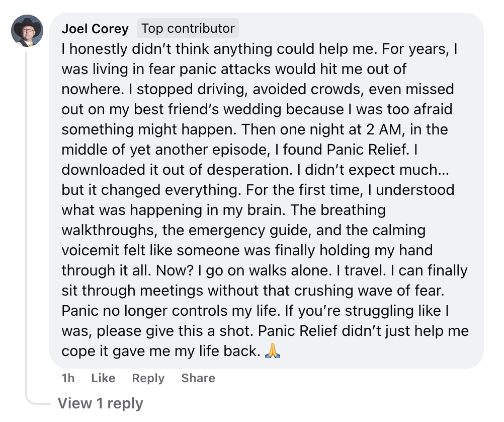The height and width of the screenshot is (422, 504).
Task: Like Joel Corey's comment
Action: (103, 378)
